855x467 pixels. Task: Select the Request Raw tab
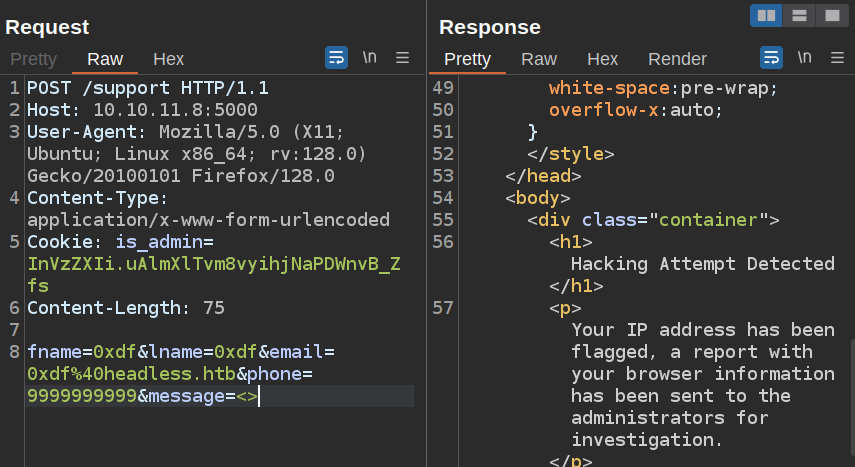point(105,59)
